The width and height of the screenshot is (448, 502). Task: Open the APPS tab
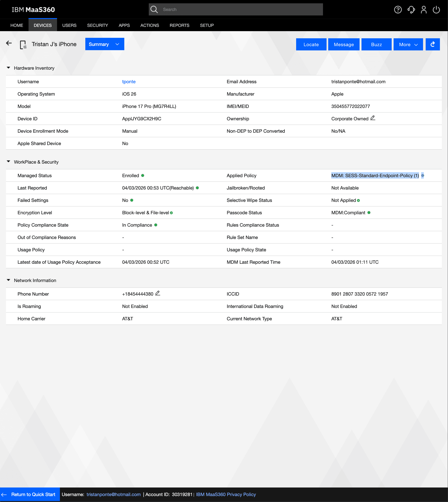[x=124, y=25]
